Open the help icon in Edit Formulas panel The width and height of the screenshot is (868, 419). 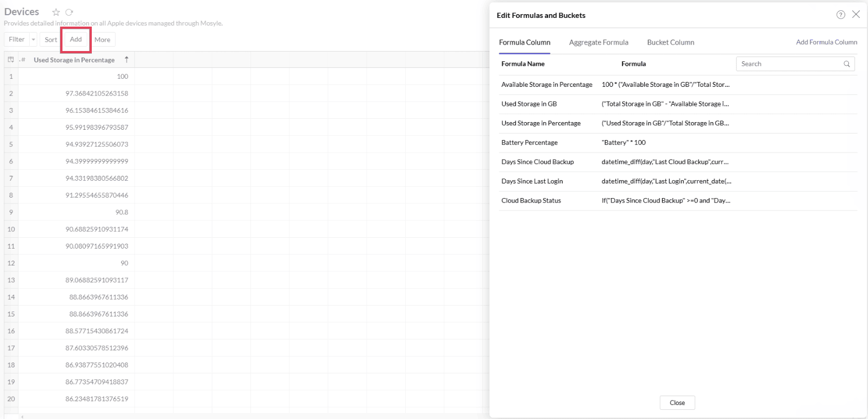pos(840,15)
